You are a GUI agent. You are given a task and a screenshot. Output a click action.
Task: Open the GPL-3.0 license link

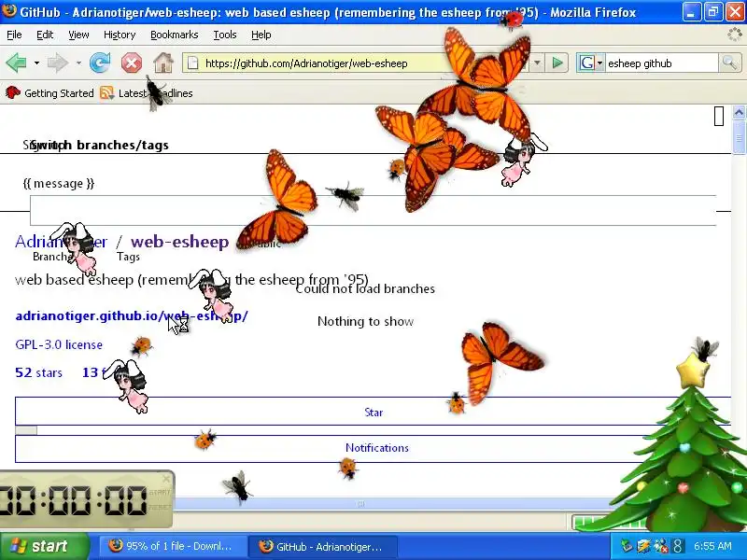click(x=59, y=344)
